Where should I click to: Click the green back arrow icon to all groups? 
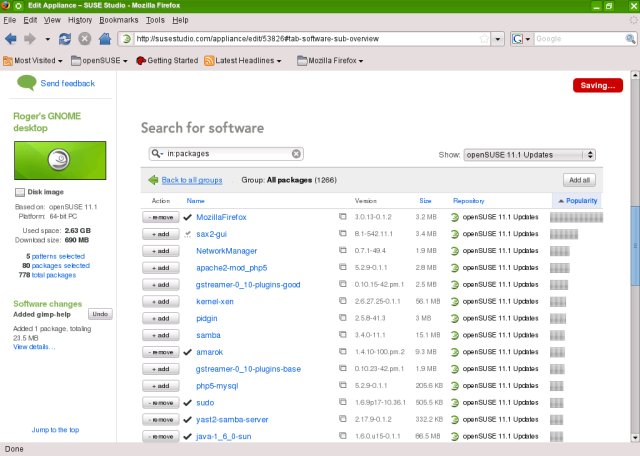tap(153, 180)
